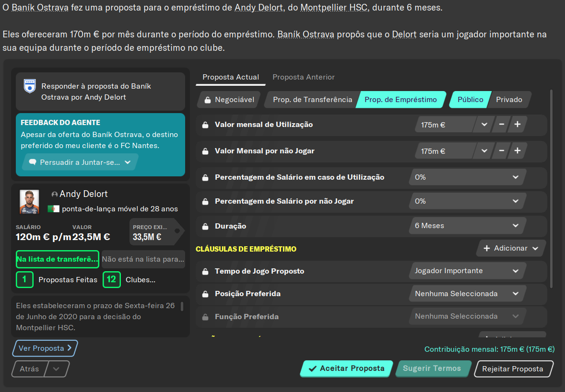
Task: Decrease Valor mensal de Utilização with minus
Action: (x=501, y=125)
